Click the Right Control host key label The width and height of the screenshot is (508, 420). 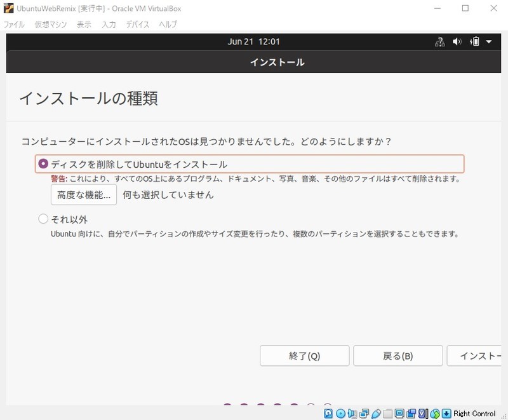[x=474, y=414]
